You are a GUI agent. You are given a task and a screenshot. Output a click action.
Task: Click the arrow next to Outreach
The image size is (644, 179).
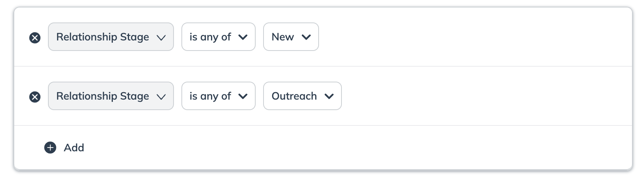tap(329, 96)
